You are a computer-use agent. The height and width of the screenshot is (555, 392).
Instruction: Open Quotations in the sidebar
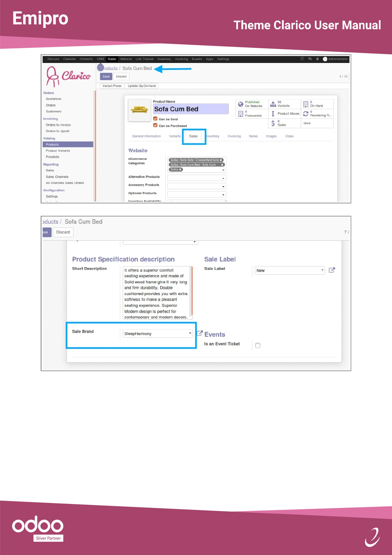(54, 99)
